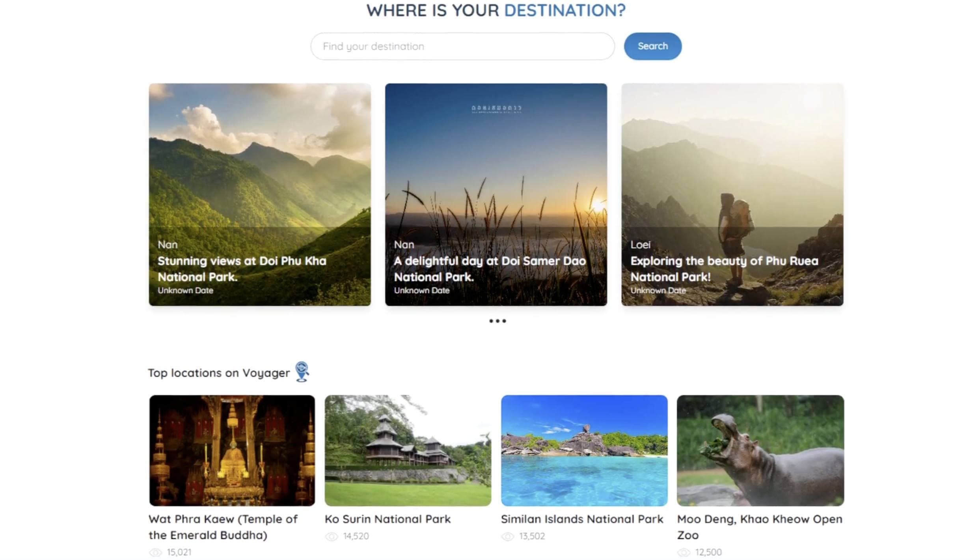Click the views icon under Moo Deng
Image resolution: width=980 pixels, height=560 pixels.
[684, 553]
